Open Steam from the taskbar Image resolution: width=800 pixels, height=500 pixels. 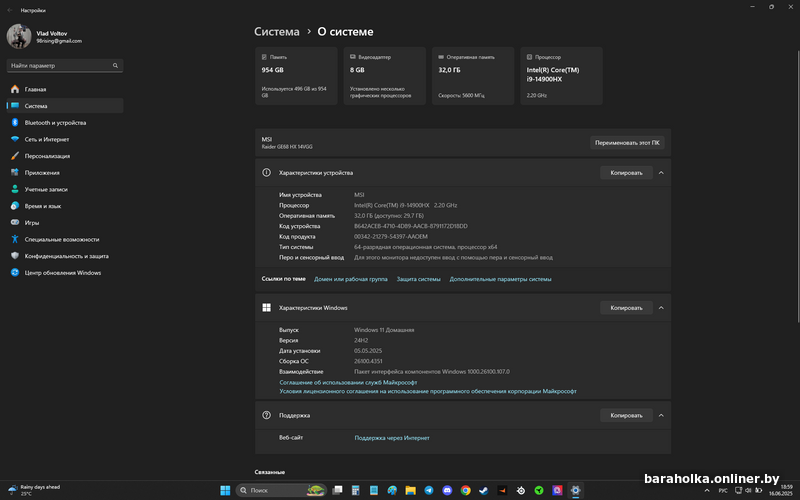click(x=484, y=490)
